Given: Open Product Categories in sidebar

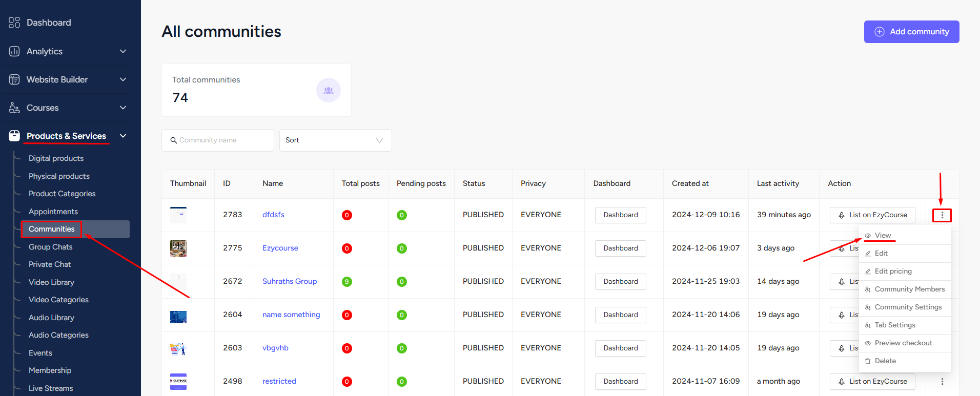Looking at the screenshot, I should tap(62, 194).
